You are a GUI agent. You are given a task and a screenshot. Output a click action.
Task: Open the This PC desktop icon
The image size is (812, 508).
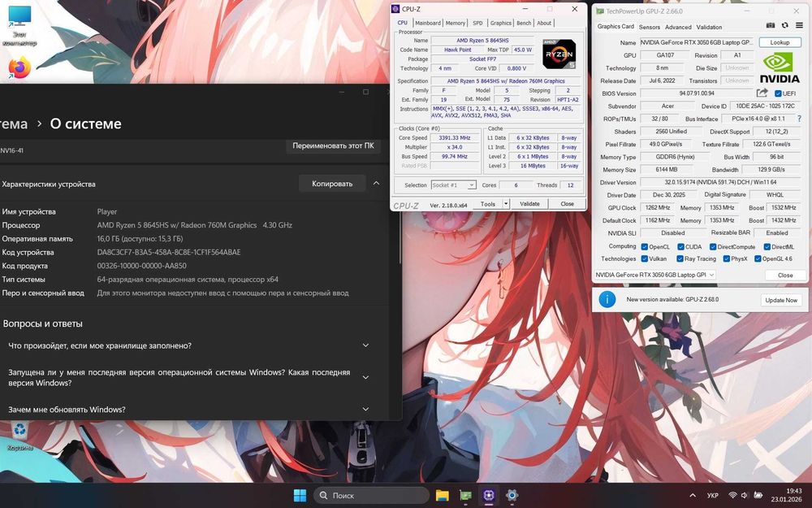[x=19, y=26]
